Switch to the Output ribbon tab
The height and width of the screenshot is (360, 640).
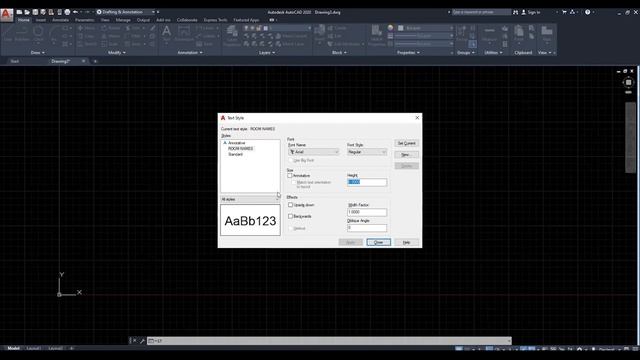click(x=143, y=20)
